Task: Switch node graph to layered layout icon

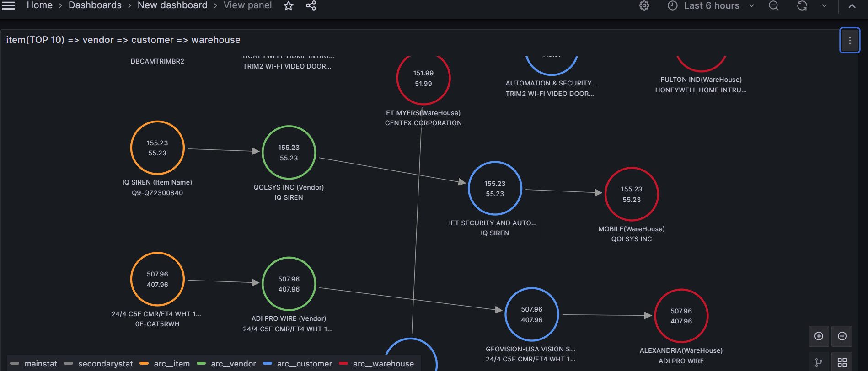Action: click(819, 363)
